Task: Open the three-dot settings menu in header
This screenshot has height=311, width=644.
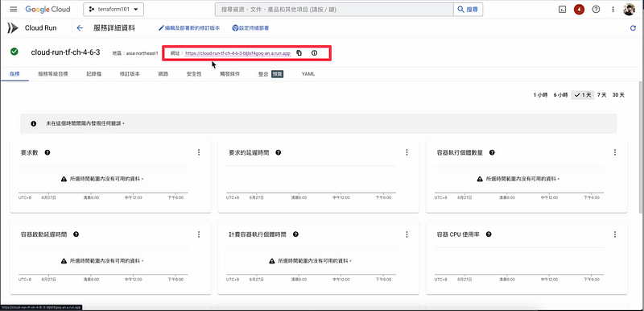Action: (x=613, y=9)
